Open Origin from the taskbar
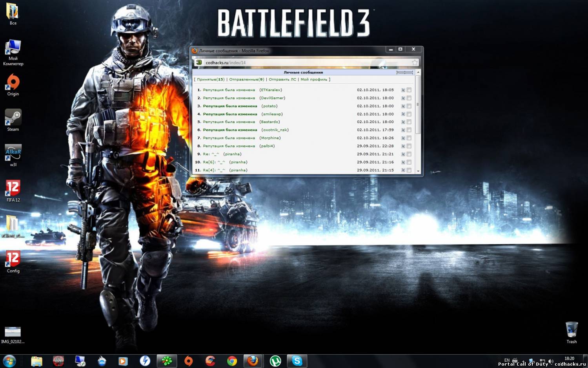Viewport: 588px width, 368px height. (x=189, y=361)
